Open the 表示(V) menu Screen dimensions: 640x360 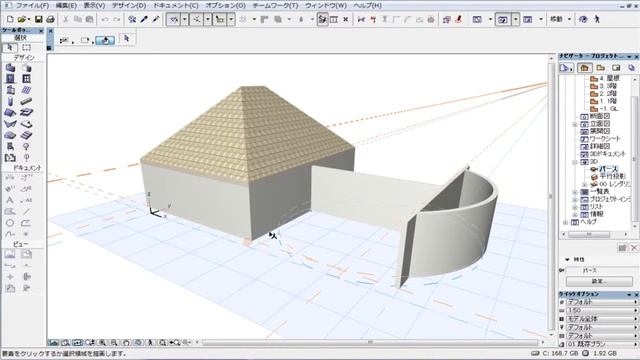point(94,5)
